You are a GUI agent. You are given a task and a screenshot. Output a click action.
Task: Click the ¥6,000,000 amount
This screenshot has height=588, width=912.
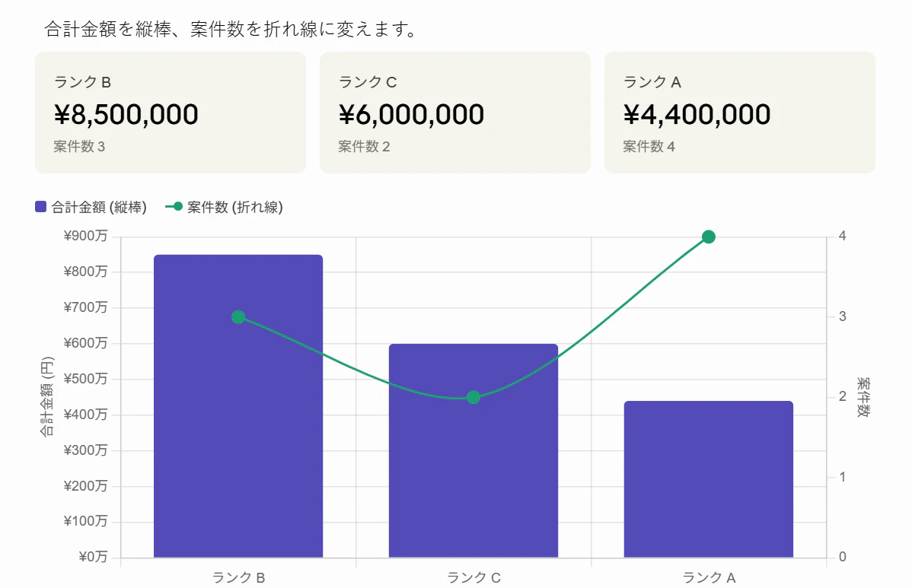411,114
